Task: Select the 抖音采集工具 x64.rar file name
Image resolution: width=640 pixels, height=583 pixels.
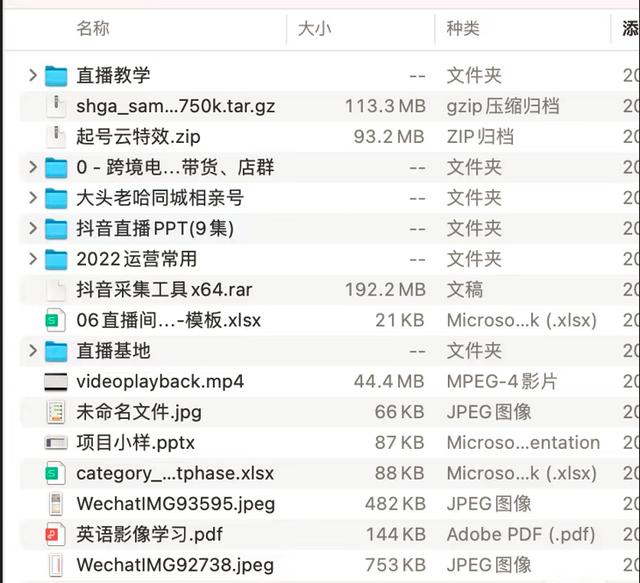Action: [164, 290]
